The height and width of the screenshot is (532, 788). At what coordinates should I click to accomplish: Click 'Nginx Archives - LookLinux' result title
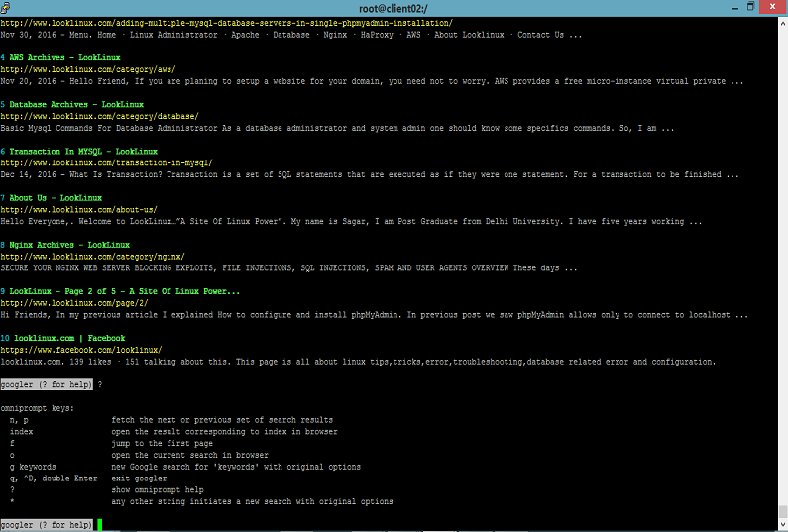[x=69, y=245]
